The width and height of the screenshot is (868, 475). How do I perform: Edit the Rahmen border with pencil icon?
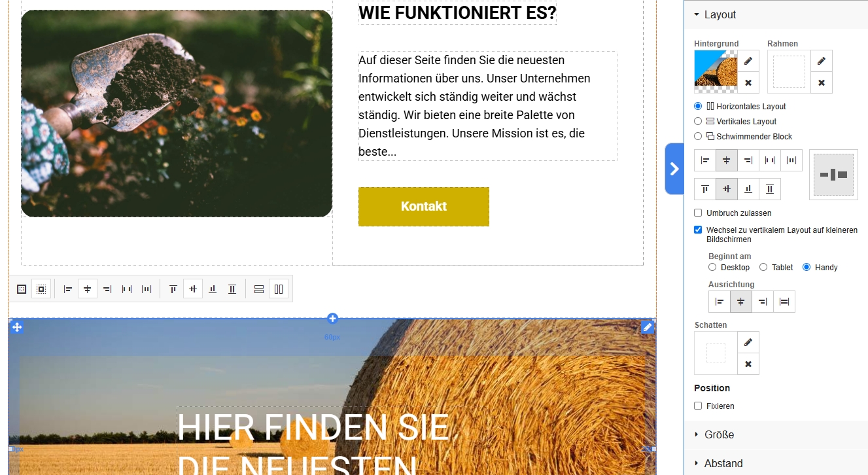[822, 61]
